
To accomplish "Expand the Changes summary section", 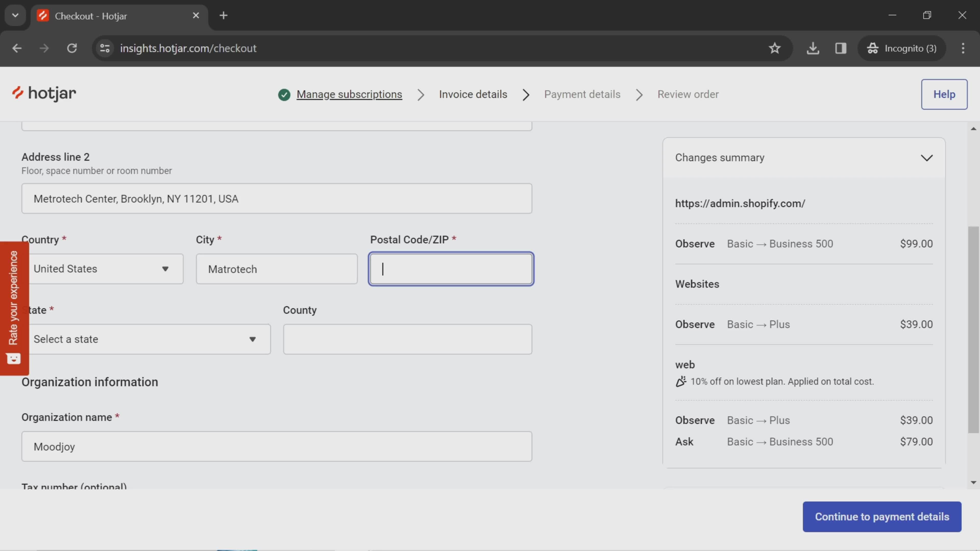I will coord(927,157).
